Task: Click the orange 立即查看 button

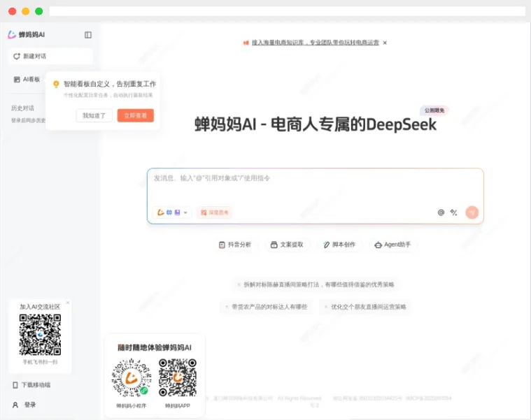Action: [x=136, y=115]
